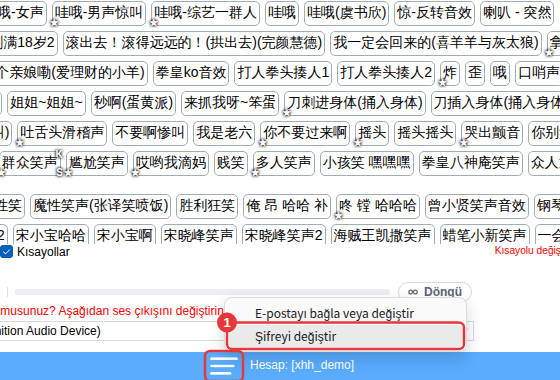Viewport: 560px width, 380px height.
Task: Click the 贱笑 sound button
Action: click(231, 163)
